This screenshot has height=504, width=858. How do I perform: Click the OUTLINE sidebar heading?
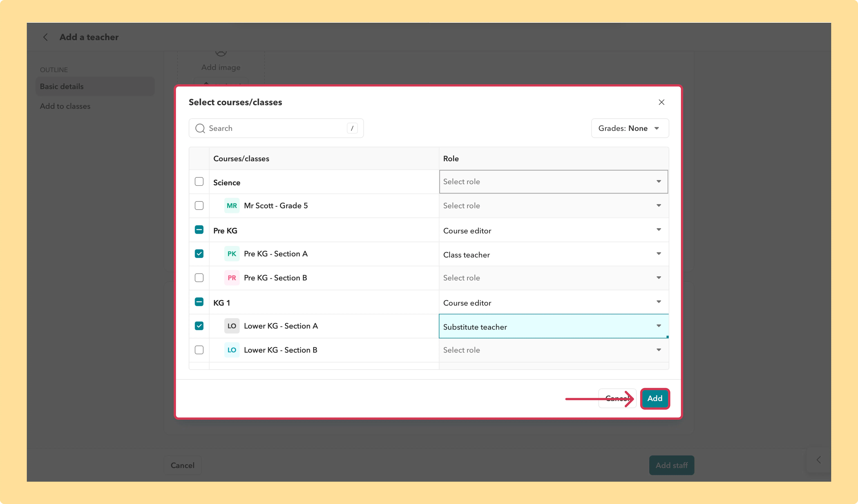click(x=54, y=70)
